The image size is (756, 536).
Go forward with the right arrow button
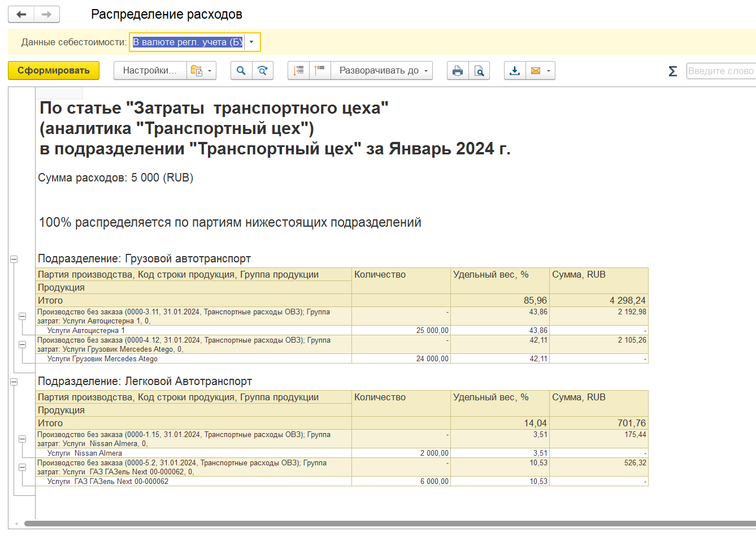tap(47, 14)
